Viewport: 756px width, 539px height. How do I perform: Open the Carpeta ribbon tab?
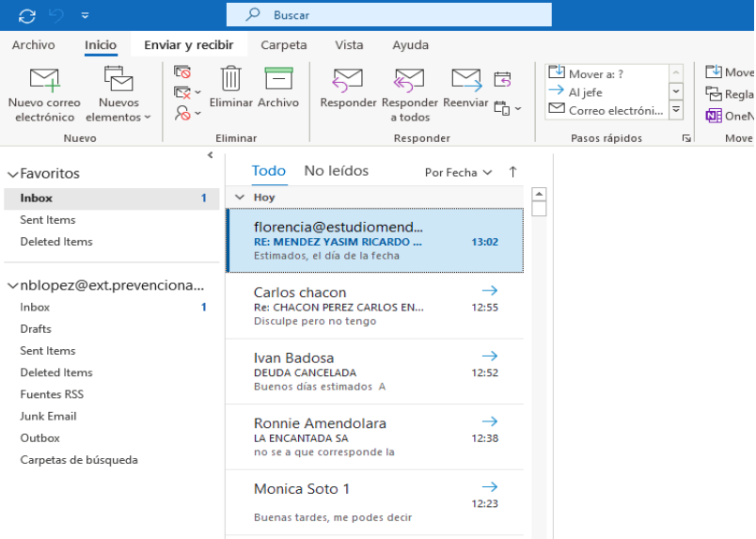(x=283, y=45)
